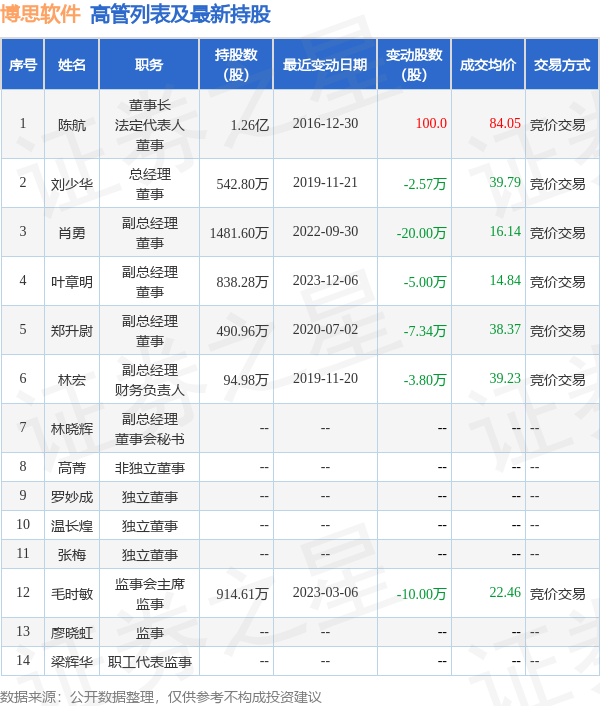Click the position 副总经理 财务负责人
The image size is (600, 706).
(149, 380)
